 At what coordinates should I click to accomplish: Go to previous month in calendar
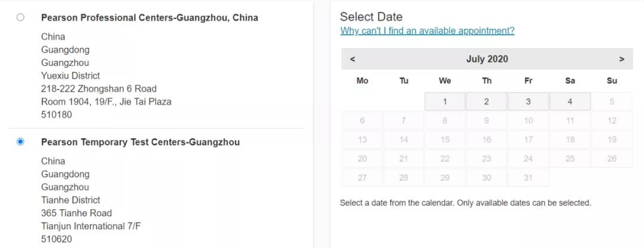352,59
